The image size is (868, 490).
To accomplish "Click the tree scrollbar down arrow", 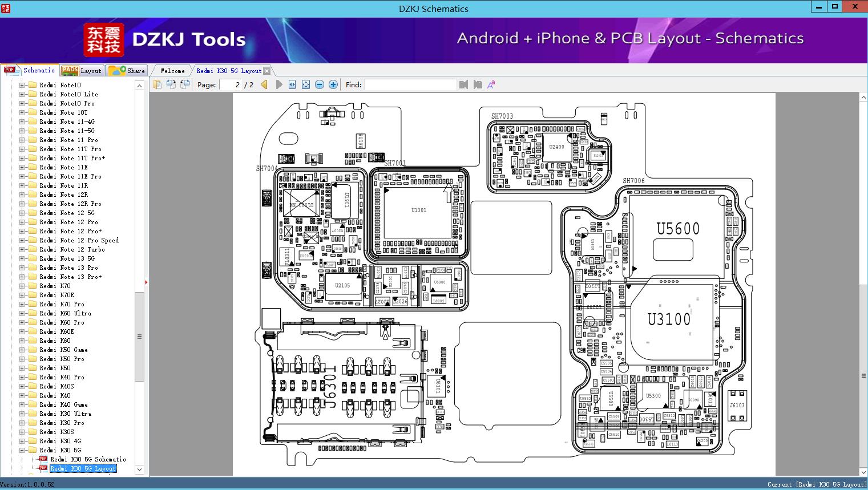I will pos(139,469).
